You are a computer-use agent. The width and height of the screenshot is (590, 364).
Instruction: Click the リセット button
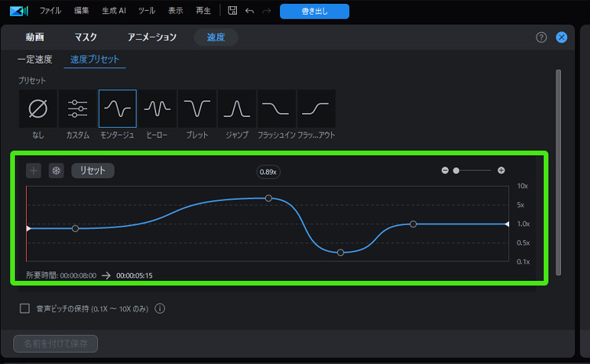point(93,170)
